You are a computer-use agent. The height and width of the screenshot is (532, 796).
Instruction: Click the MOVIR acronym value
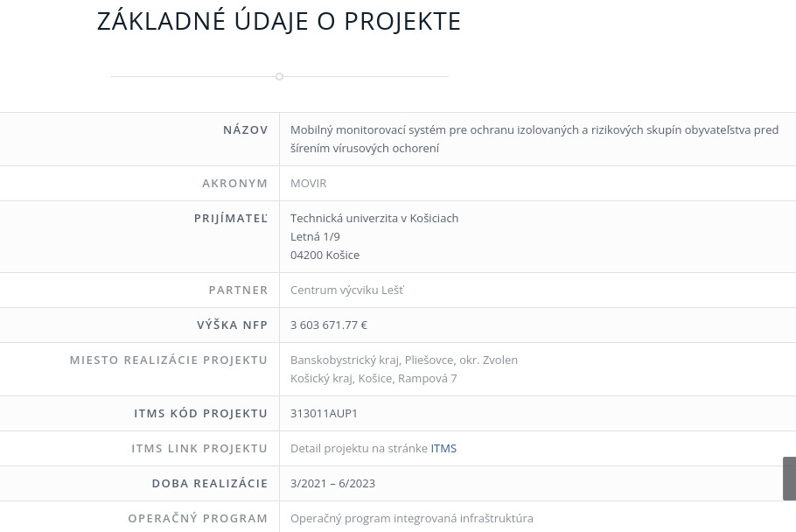(x=308, y=183)
